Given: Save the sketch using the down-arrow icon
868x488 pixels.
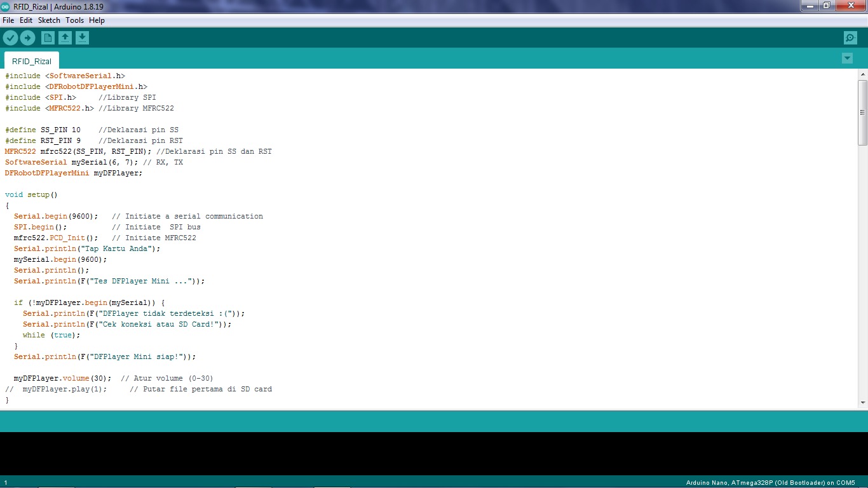Looking at the screenshot, I should 82,38.
